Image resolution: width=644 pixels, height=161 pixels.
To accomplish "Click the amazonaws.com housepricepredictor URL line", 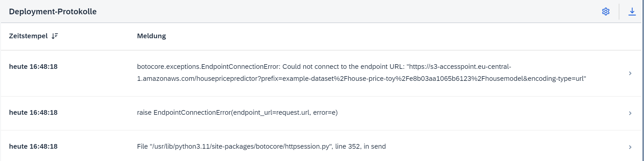I will 361,79.
